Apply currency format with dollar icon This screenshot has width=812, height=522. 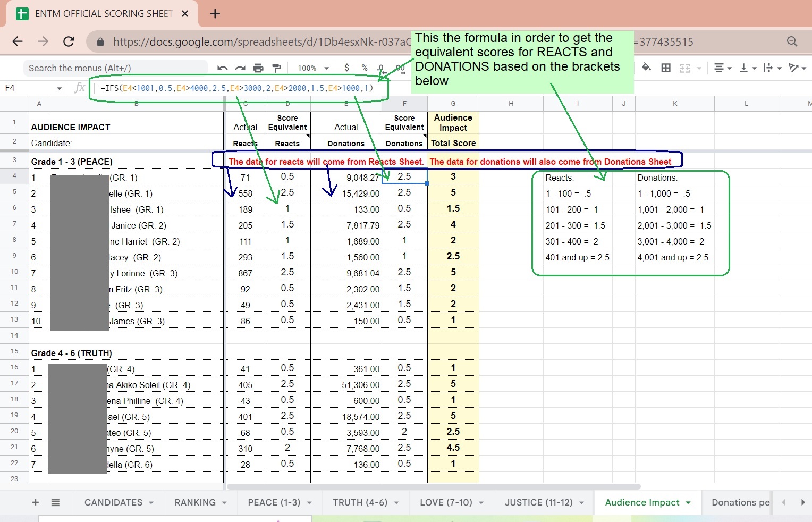coord(347,68)
